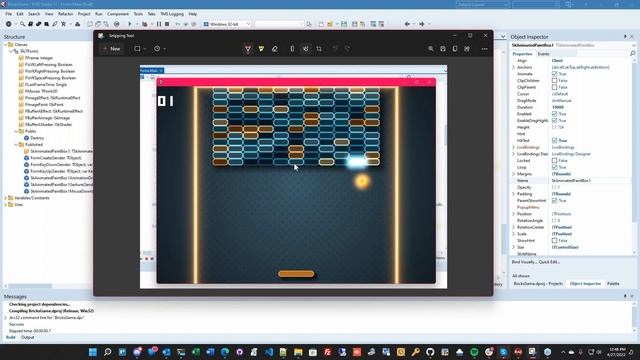640x360 pixels.
Task: Switch to the Events tab in Object Inspector
Action: click(543, 54)
